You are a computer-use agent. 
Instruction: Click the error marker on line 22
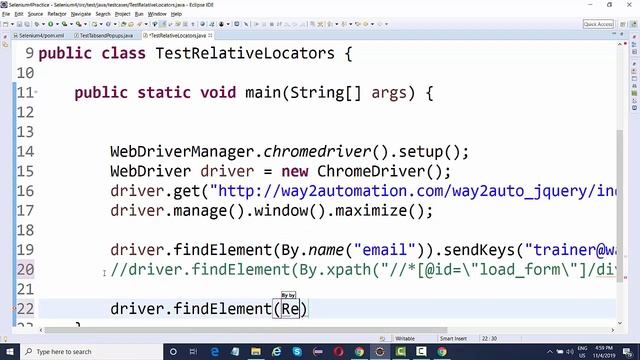[x=14, y=309]
